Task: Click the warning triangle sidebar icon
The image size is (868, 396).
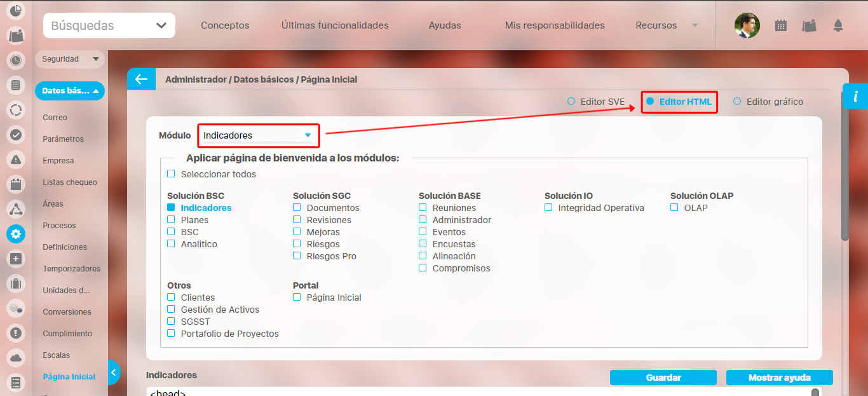Action: [16, 159]
